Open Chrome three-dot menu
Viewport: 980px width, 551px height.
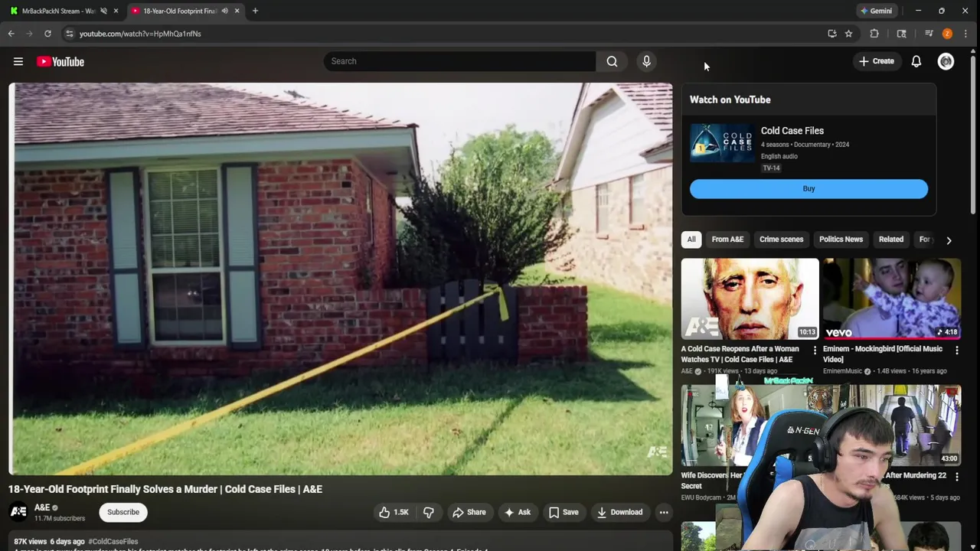click(967, 34)
